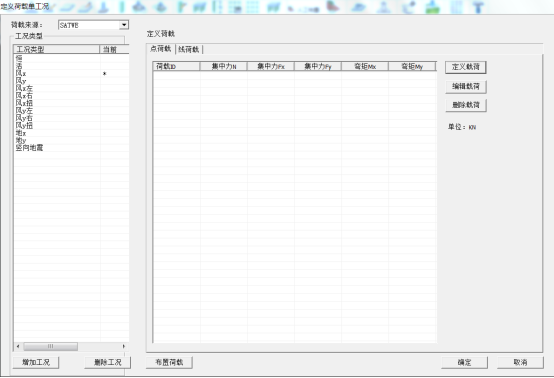This screenshot has width=554, height=378.
Task: Click the asterisk marker in the 风x row
Action: click(x=105, y=73)
